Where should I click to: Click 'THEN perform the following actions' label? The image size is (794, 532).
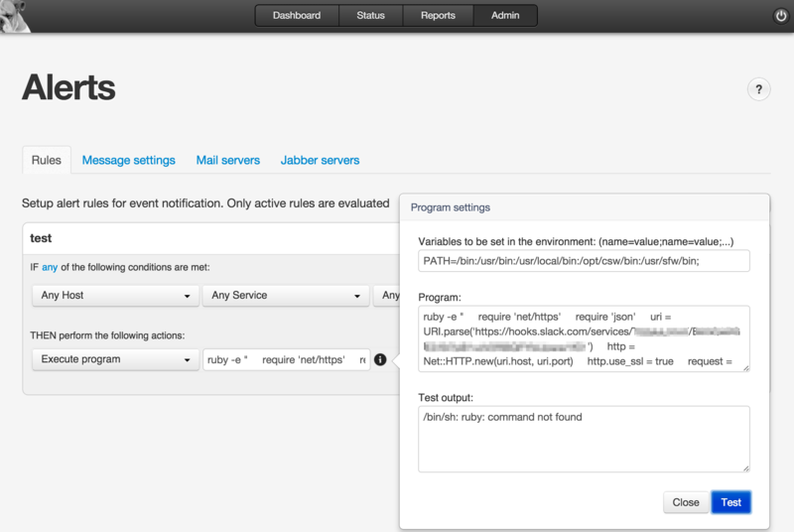tap(107, 335)
